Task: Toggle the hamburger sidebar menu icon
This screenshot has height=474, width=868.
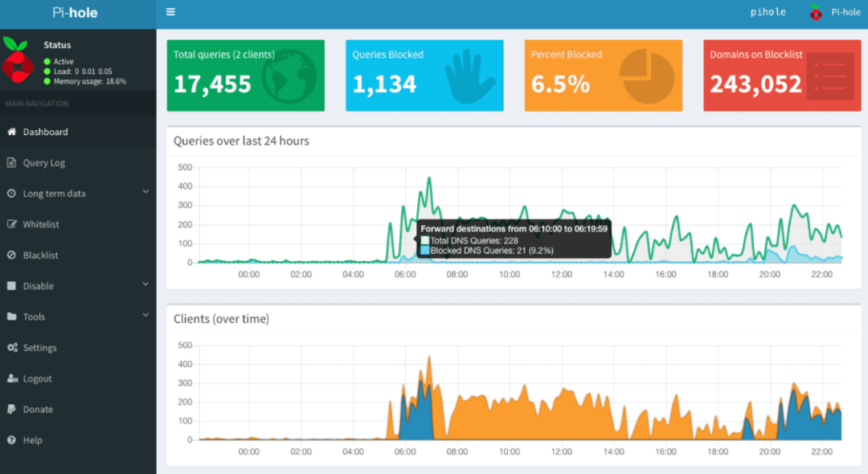Action: point(170,11)
